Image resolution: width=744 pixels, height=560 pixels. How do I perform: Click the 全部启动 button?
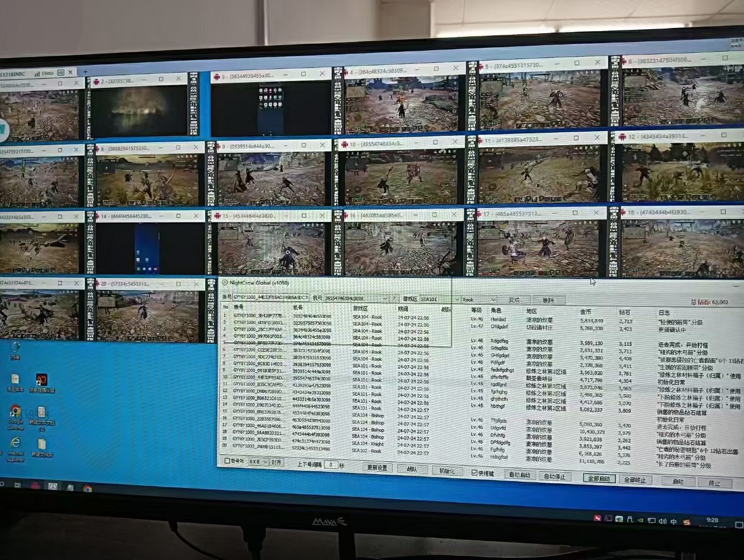(x=599, y=478)
